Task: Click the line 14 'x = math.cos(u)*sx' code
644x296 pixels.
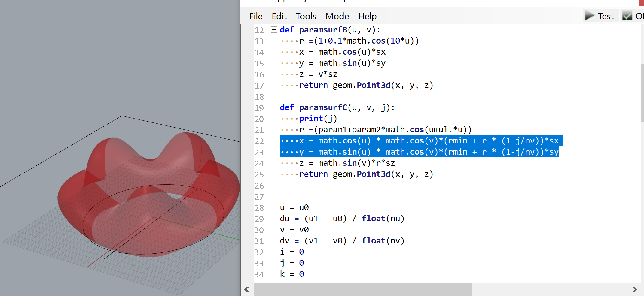Action: pyautogui.click(x=342, y=52)
